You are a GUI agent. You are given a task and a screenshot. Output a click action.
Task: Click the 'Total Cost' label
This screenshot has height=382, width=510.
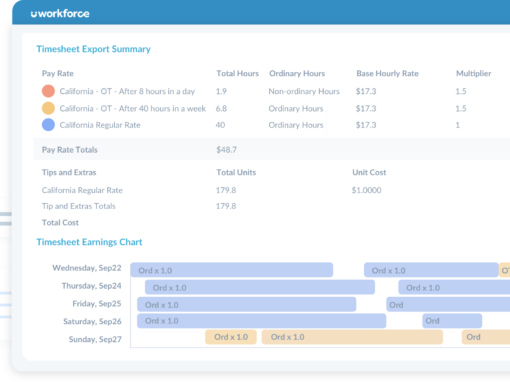[x=60, y=222]
